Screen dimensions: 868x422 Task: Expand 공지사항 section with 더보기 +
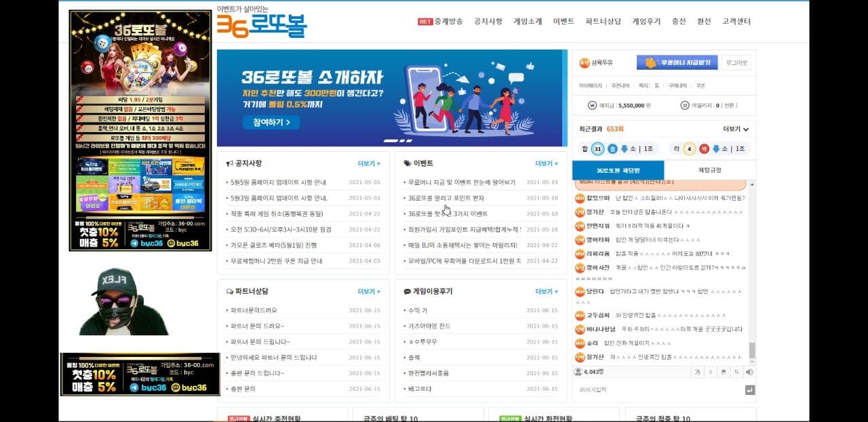(x=369, y=163)
